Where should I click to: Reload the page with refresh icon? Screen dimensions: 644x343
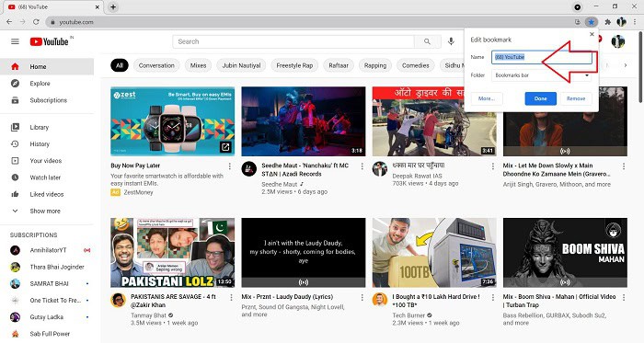coord(36,22)
